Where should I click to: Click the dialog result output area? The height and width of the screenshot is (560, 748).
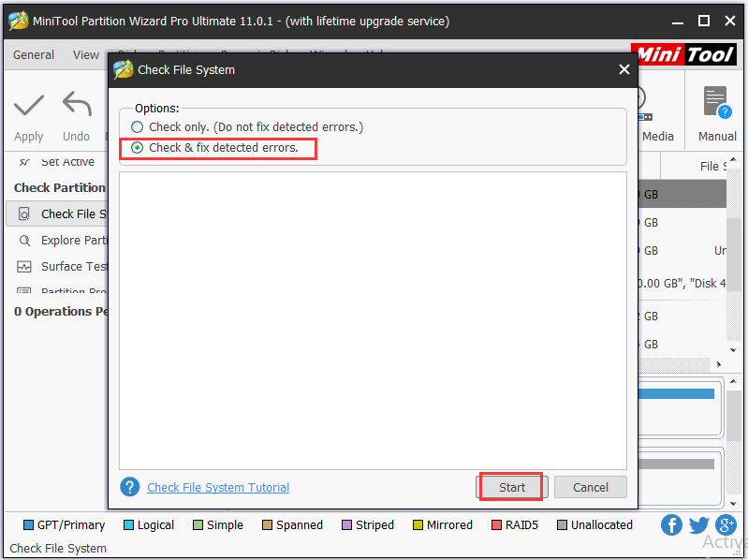[373, 320]
